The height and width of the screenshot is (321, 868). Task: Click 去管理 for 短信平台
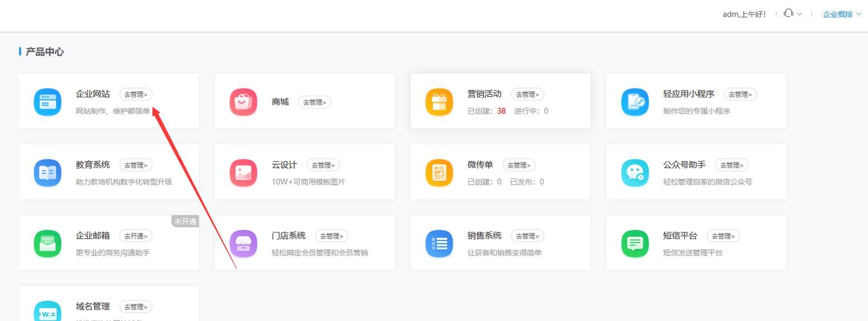tap(724, 236)
